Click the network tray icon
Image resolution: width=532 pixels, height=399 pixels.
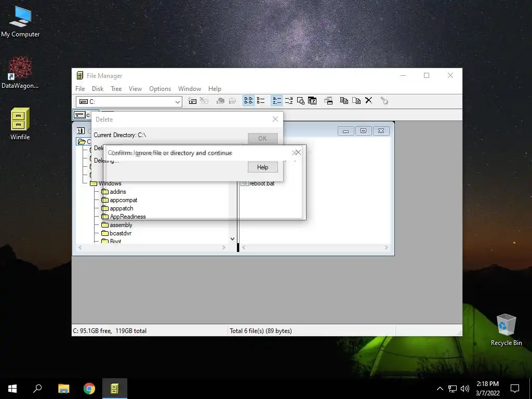coord(453,389)
